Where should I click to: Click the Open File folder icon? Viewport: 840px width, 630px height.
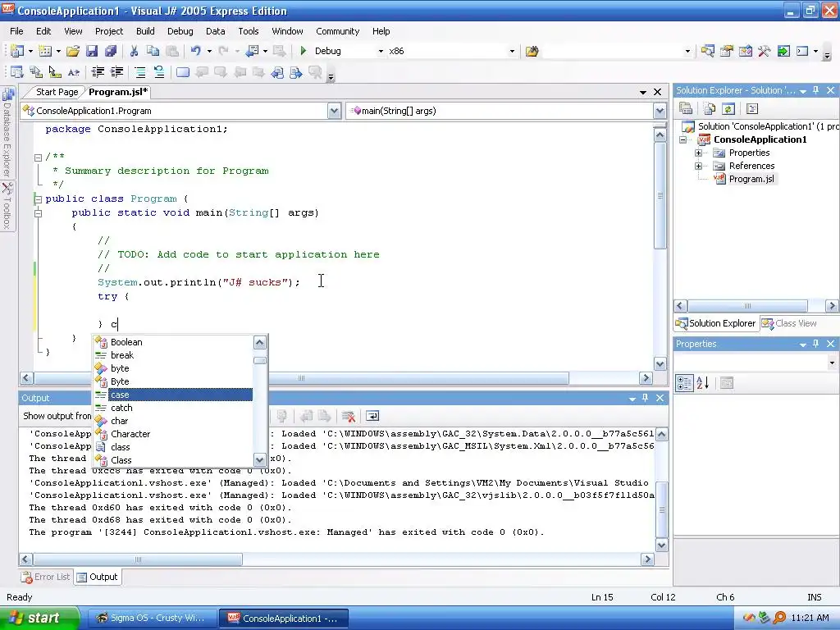tap(73, 51)
